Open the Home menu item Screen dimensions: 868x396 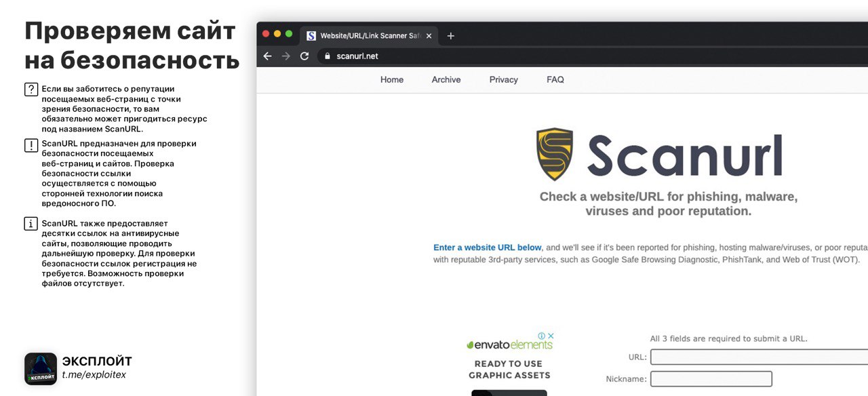[x=392, y=80]
